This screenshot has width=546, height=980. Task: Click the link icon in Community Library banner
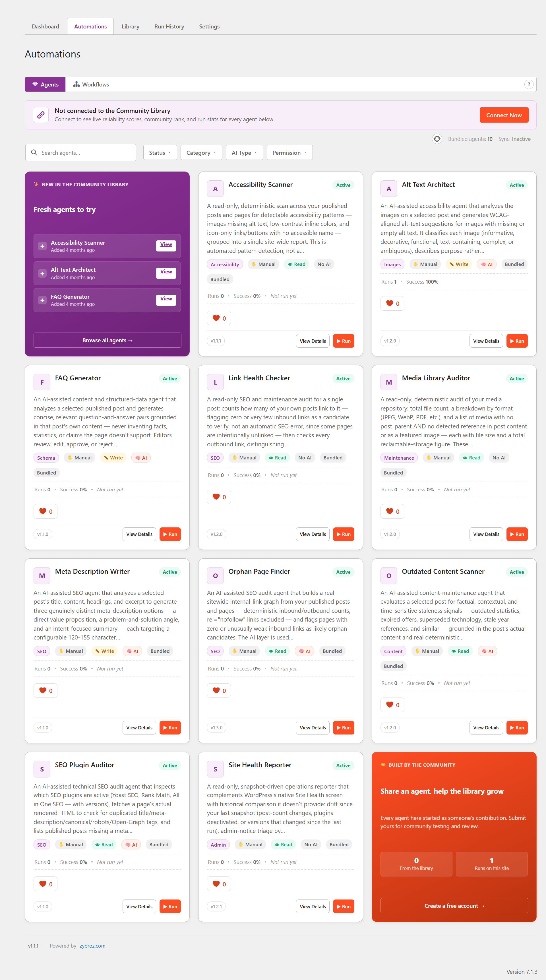click(x=41, y=115)
